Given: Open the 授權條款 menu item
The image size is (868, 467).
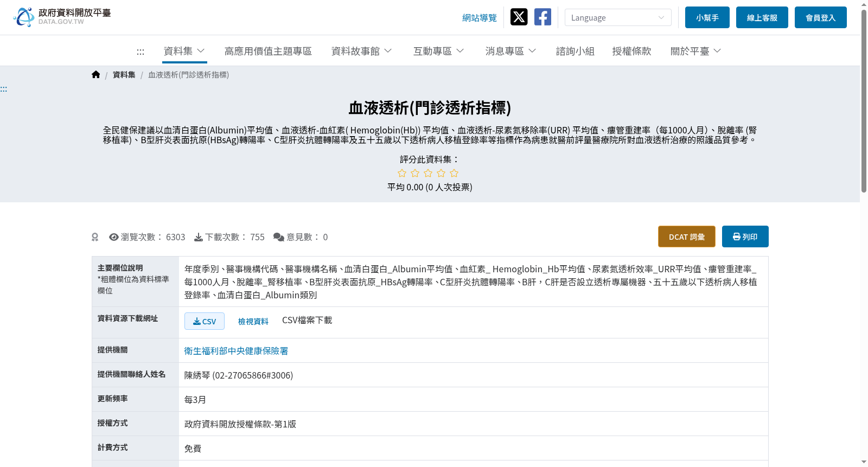Looking at the screenshot, I should click(631, 51).
